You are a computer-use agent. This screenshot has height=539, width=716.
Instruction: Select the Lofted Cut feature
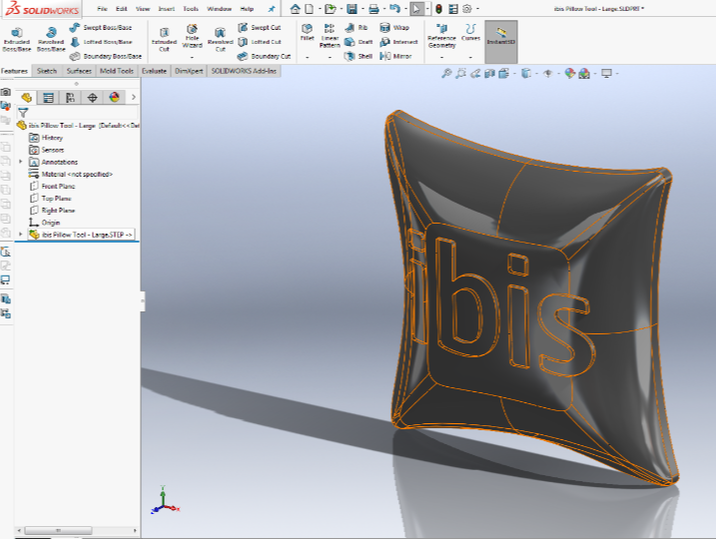259,42
